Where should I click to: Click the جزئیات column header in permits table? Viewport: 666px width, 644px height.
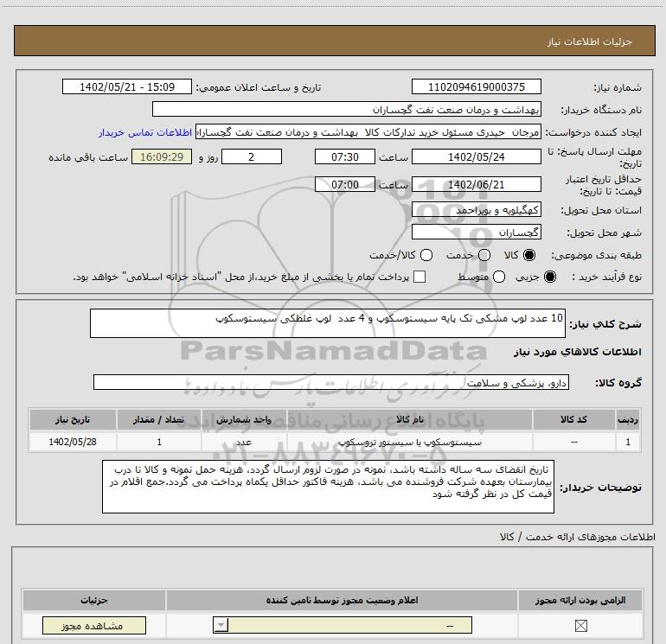tap(94, 600)
